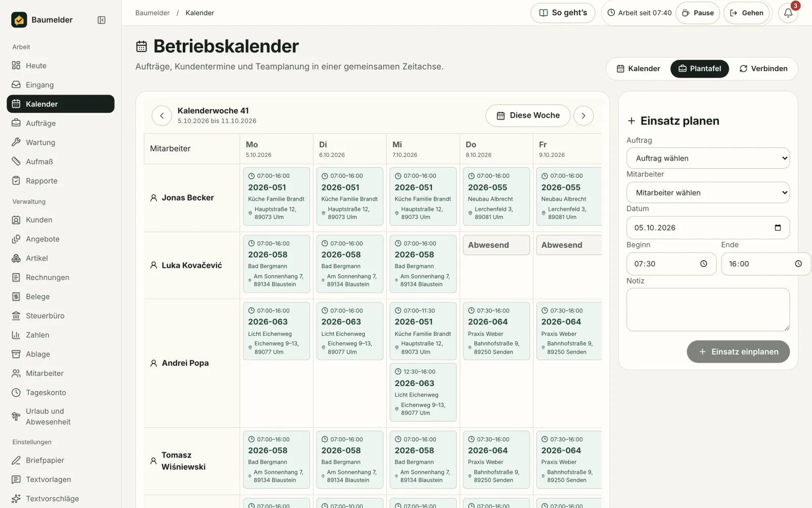Open Rapporte section

pos(60,181)
